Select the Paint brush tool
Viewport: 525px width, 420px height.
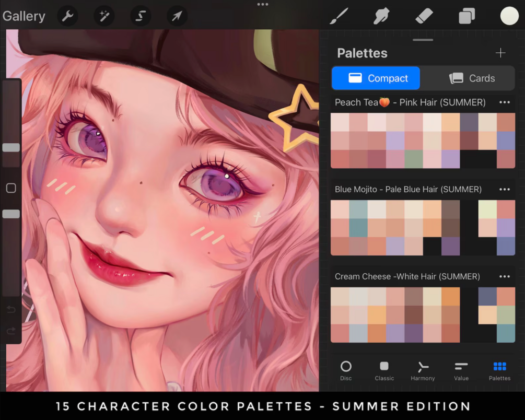point(339,16)
